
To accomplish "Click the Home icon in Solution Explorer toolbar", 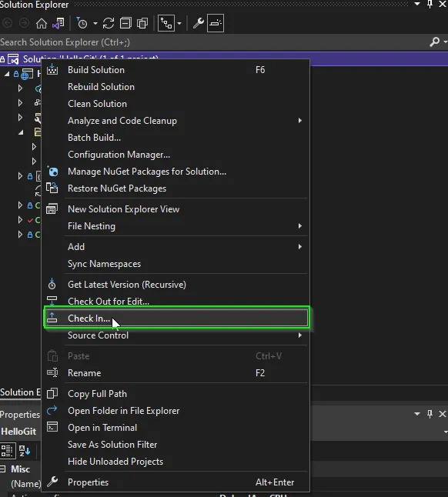I will (x=42, y=23).
